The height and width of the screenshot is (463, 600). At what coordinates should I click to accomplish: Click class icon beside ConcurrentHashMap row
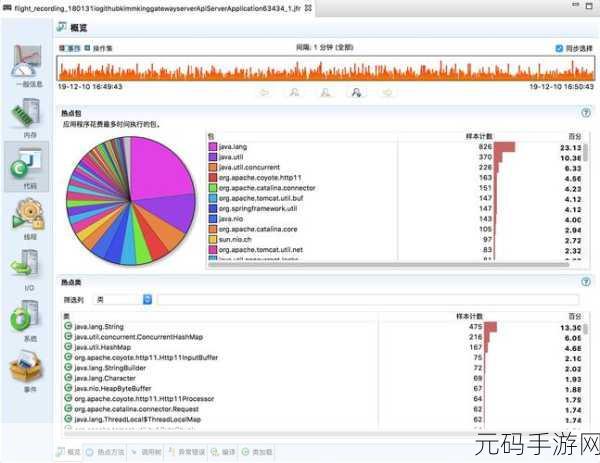pyautogui.click(x=68, y=337)
